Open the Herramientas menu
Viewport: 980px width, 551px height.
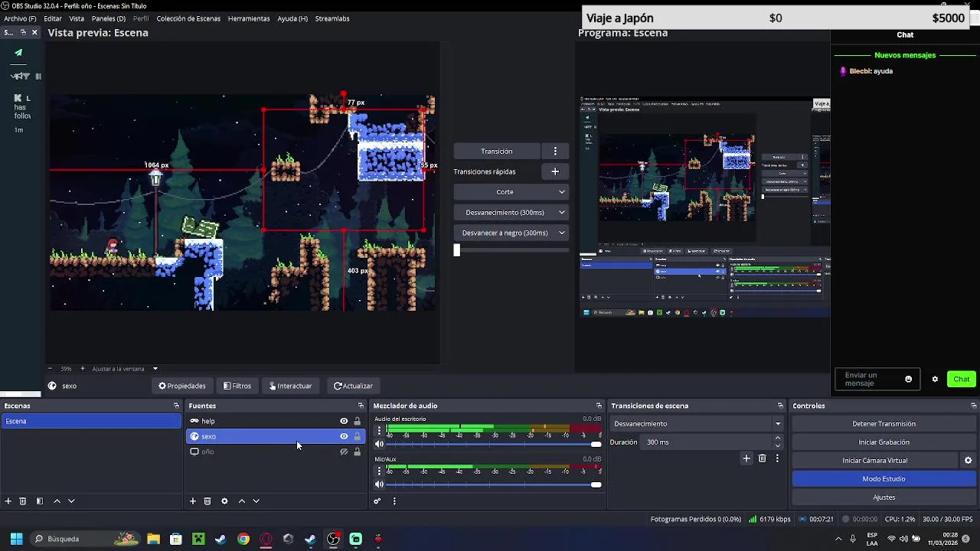(249, 18)
